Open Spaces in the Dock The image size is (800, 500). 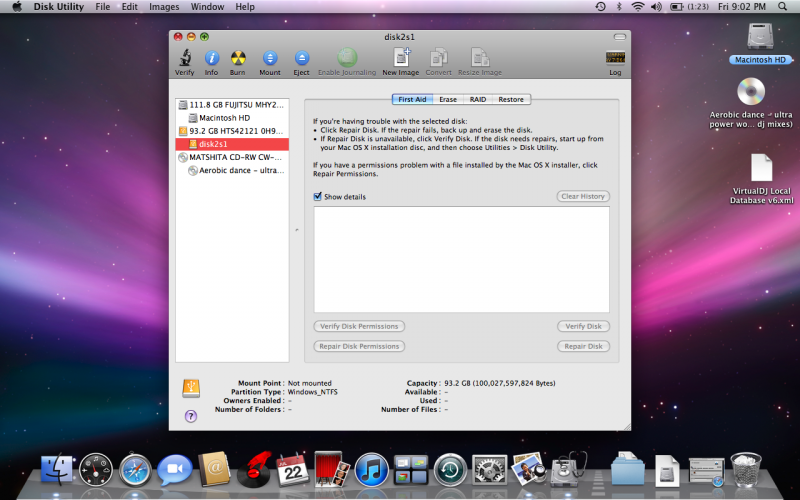point(411,469)
